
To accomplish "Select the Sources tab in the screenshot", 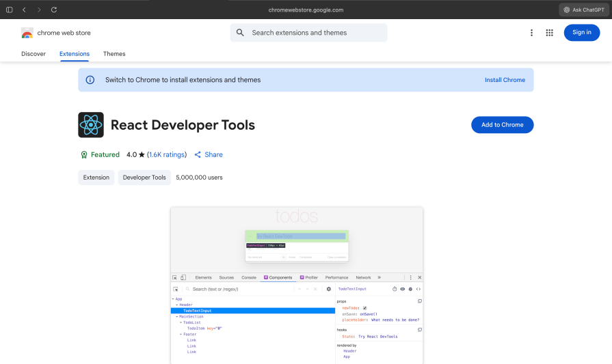I will pyautogui.click(x=226, y=277).
